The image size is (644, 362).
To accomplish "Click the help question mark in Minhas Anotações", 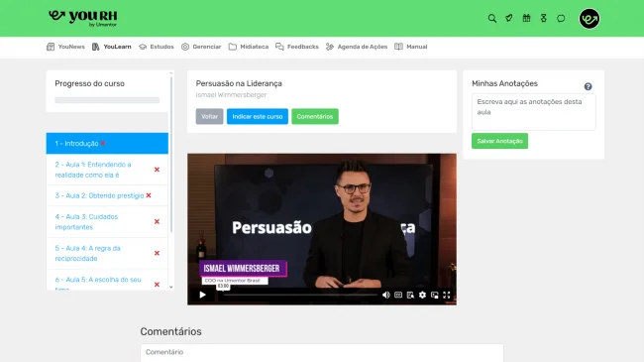I will pos(589,86).
